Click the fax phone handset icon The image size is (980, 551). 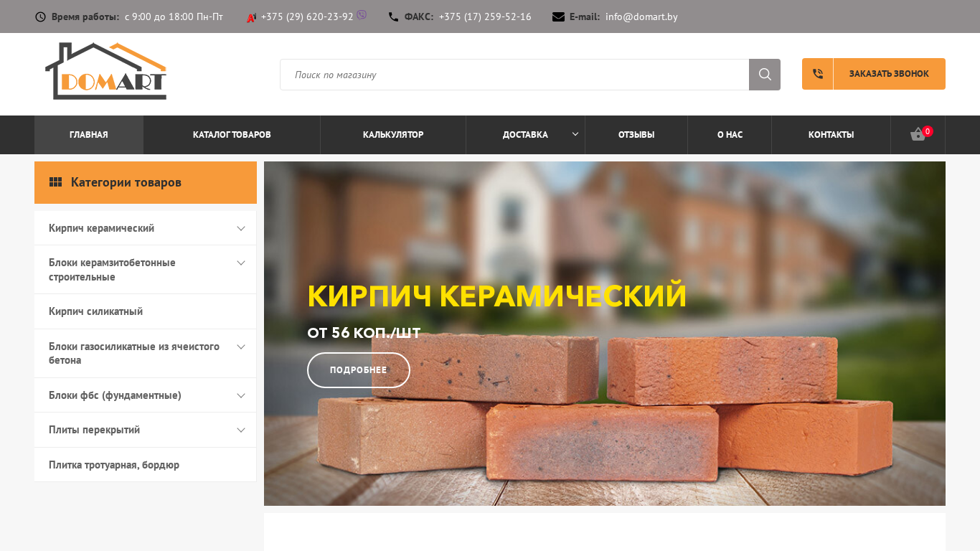point(393,17)
